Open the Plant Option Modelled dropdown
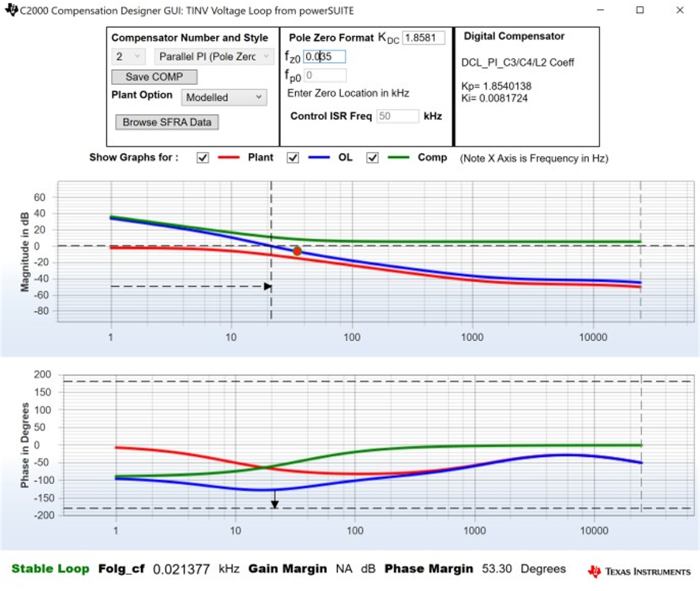The image size is (700, 591). 223,97
